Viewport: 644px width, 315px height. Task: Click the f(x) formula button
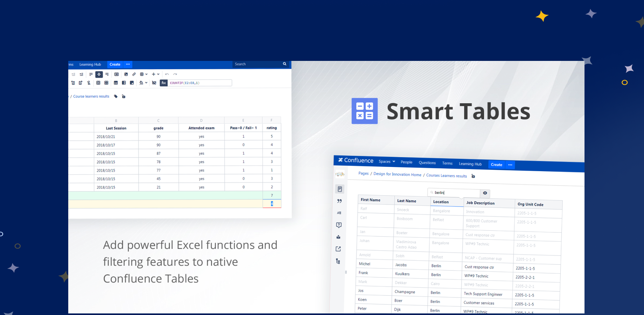(x=164, y=83)
